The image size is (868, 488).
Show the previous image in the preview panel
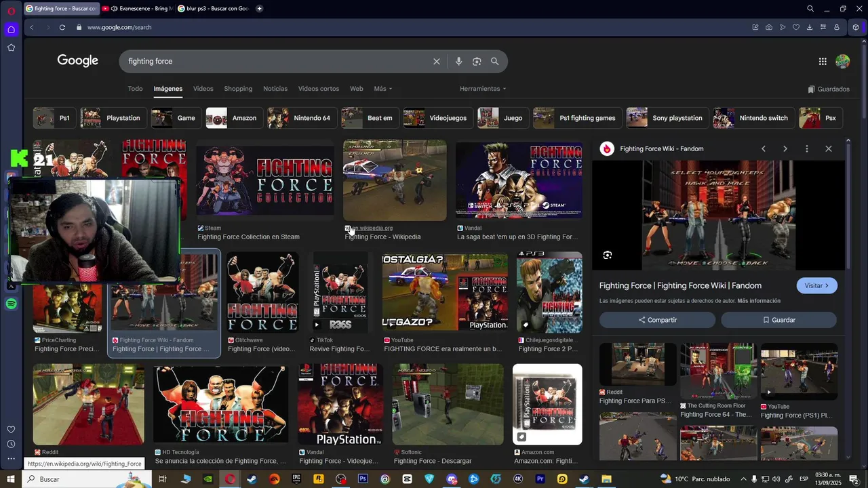point(764,148)
